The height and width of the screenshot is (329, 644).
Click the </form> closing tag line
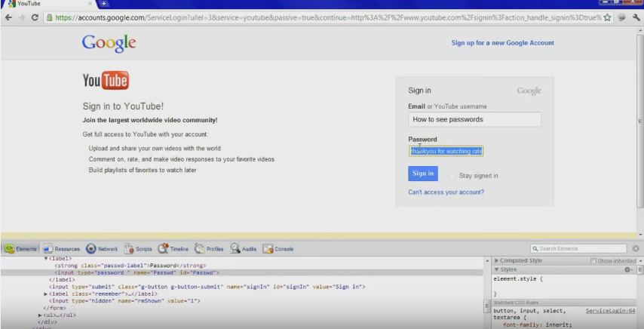pos(54,308)
